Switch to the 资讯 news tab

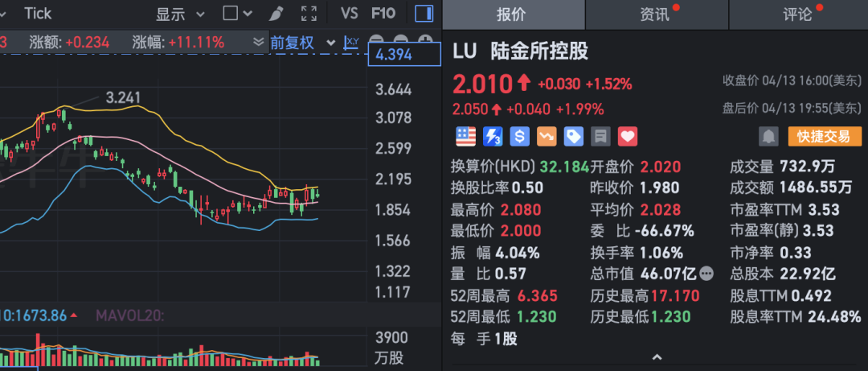pos(657,14)
